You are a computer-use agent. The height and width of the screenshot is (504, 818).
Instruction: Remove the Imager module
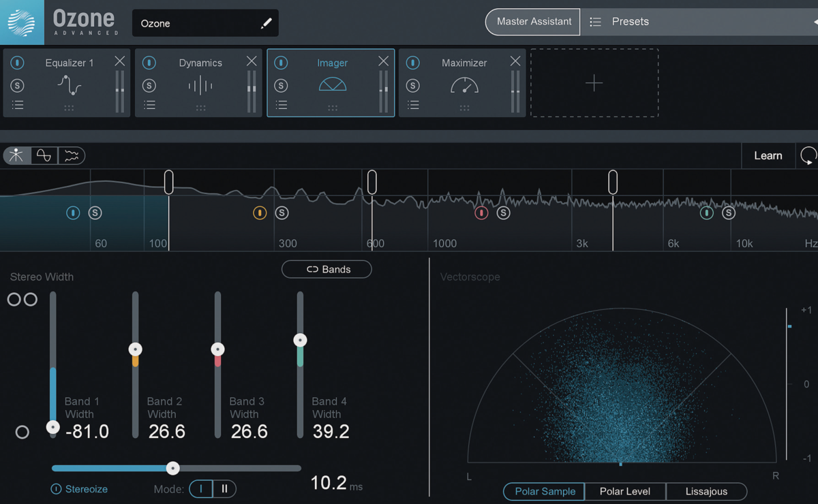383,61
